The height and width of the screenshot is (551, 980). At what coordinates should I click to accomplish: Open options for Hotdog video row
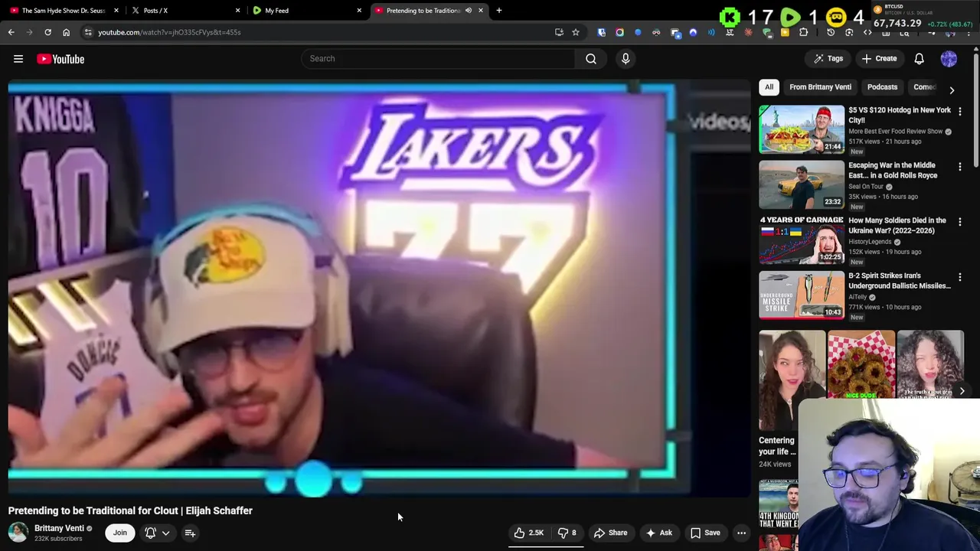[959, 112]
